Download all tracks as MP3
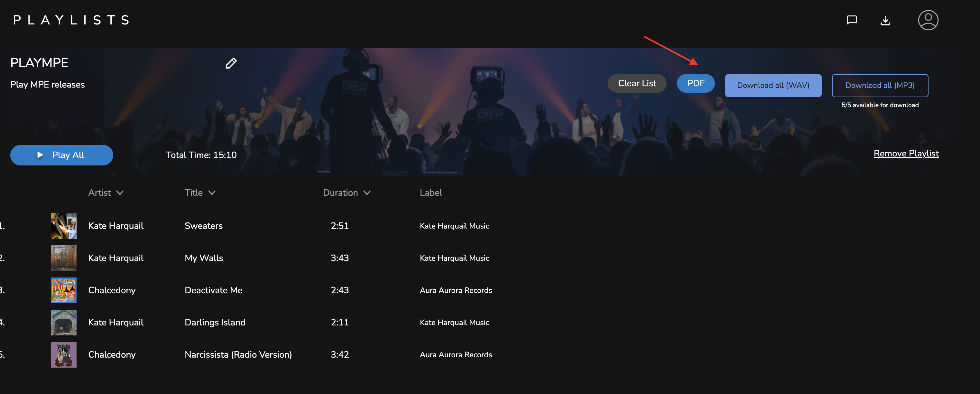This screenshot has width=980, height=394. (x=880, y=85)
